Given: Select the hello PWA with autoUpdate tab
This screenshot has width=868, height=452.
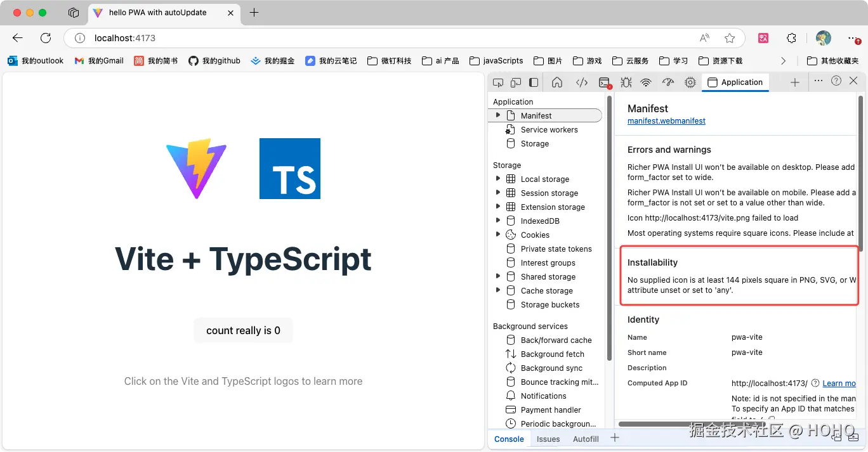Looking at the screenshot, I should pyautogui.click(x=164, y=13).
